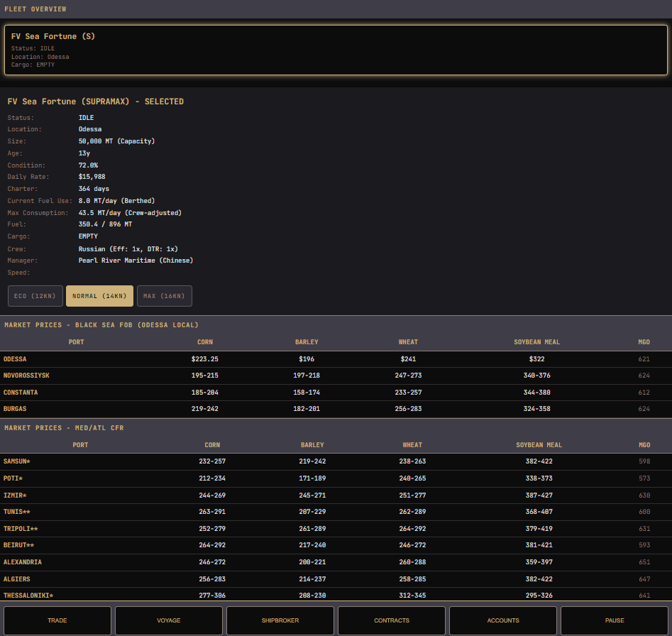Select the FV Sea Fortune fleet card
The width and height of the screenshot is (672, 636).
[x=336, y=50]
